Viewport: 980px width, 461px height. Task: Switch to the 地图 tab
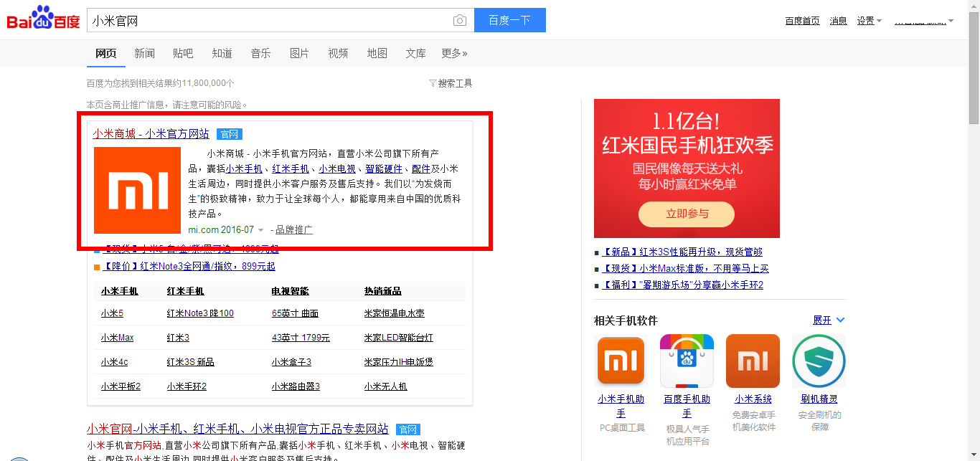click(x=377, y=53)
